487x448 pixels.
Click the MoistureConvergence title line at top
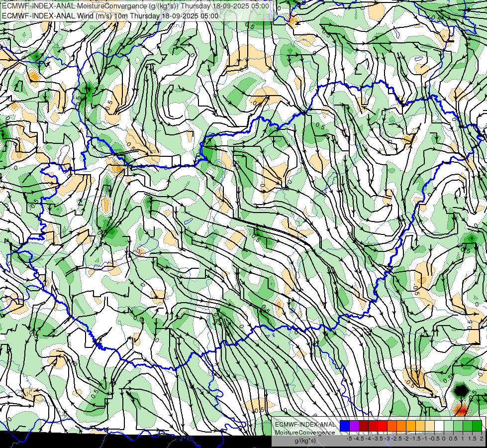point(135,6)
